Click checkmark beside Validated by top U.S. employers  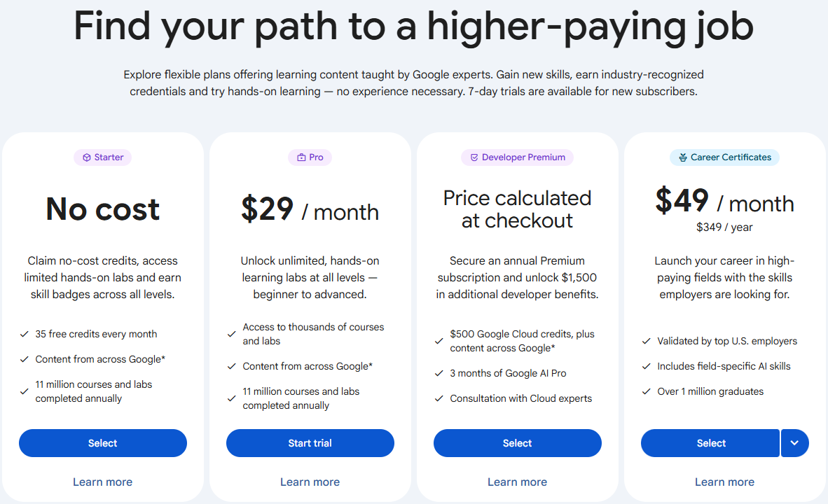click(x=647, y=341)
